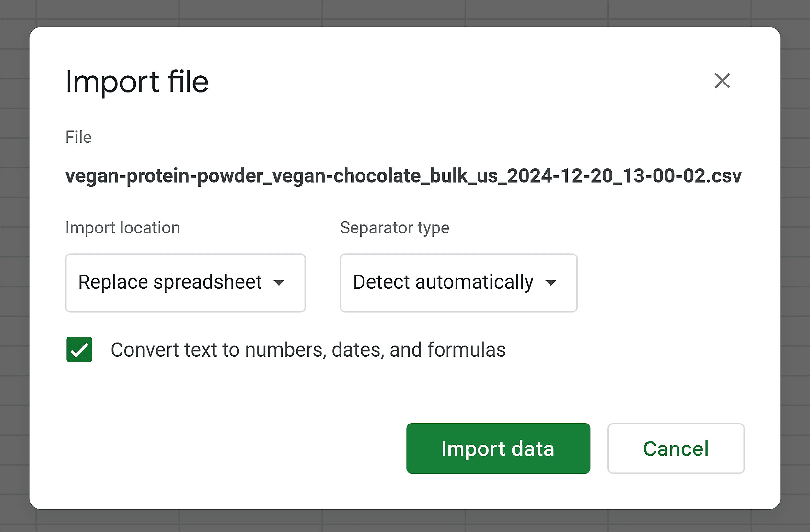The height and width of the screenshot is (532, 810).
Task: Click the Convert text to numbers label
Action: (x=308, y=350)
